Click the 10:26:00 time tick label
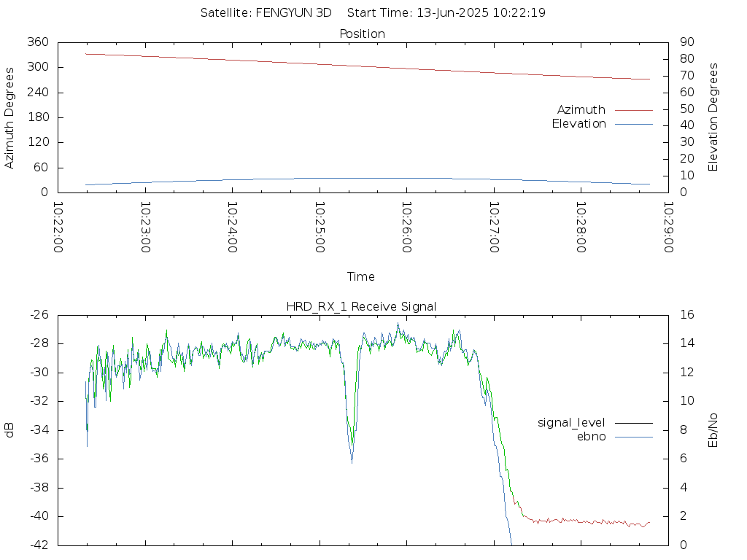 (407, 227)
